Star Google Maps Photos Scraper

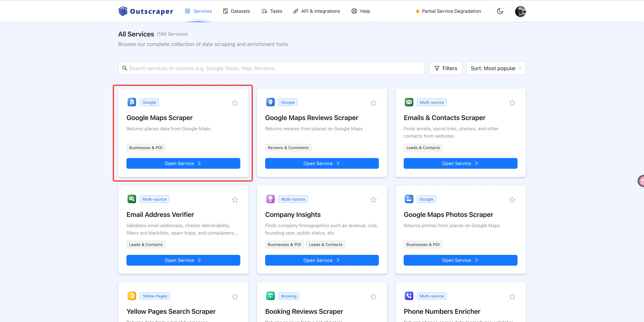coord(512,200)
